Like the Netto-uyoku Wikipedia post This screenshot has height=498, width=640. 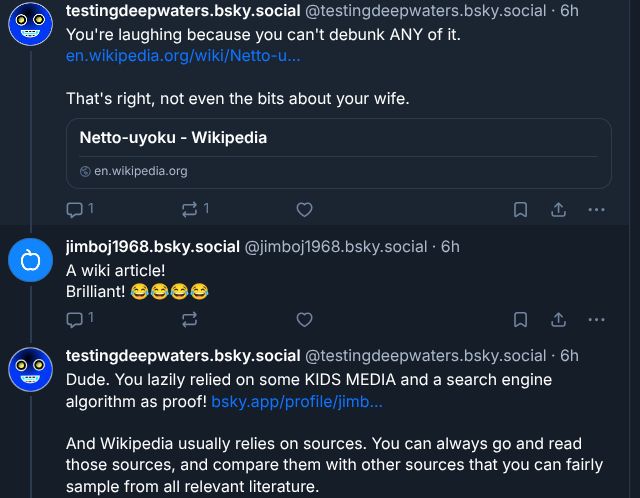point(305,209)
